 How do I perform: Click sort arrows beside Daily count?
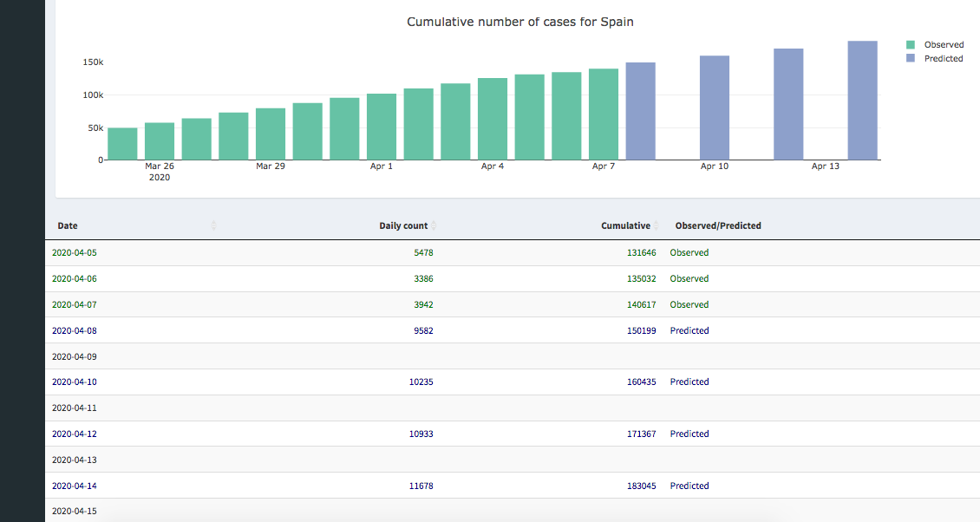434,225
